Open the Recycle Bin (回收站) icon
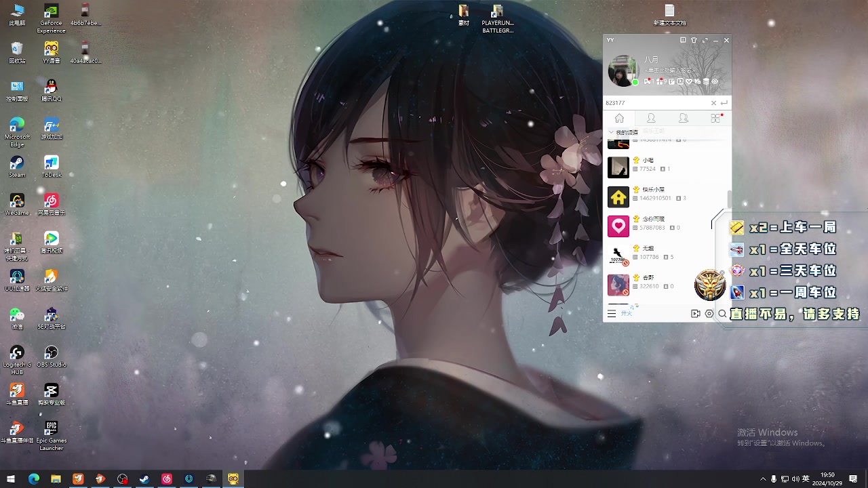Image resolution: width=868 pixels, height=488 pixels. [17, 52]
